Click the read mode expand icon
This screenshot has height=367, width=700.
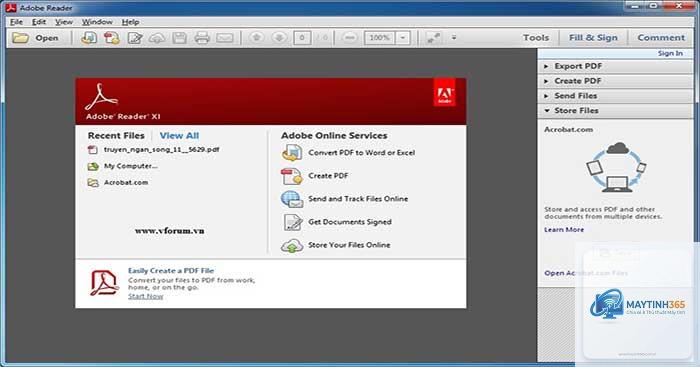click(x=433, y=38)
